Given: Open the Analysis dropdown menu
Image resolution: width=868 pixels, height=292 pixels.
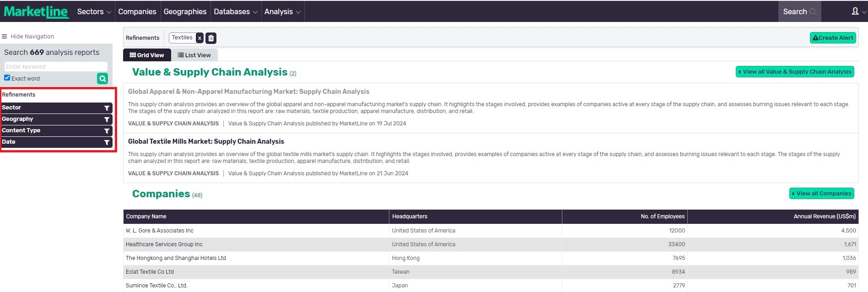Looking at the screenshot, I should coord(282,11).
